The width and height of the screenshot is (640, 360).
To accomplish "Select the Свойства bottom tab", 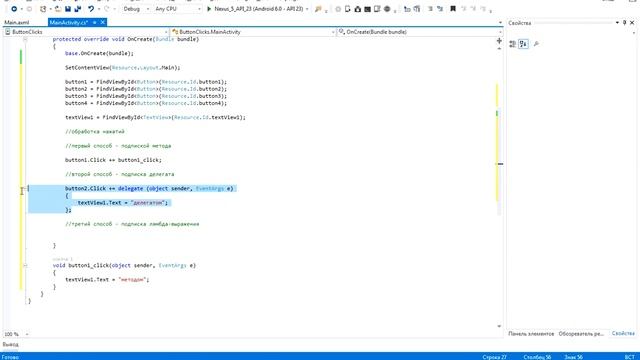I will pyautogui.click(x=623, y=333).
